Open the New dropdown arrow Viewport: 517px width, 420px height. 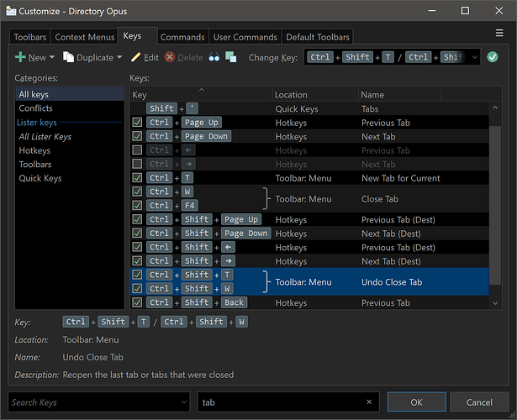52,57
